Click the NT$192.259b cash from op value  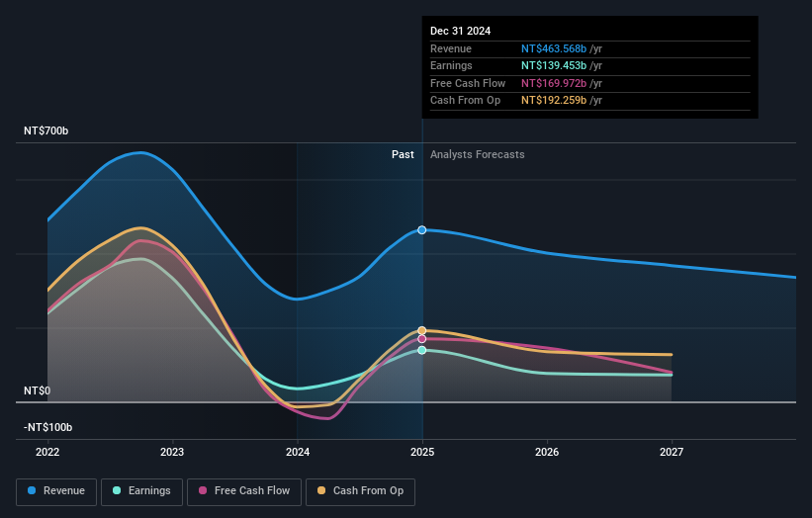tap(554, 101)
